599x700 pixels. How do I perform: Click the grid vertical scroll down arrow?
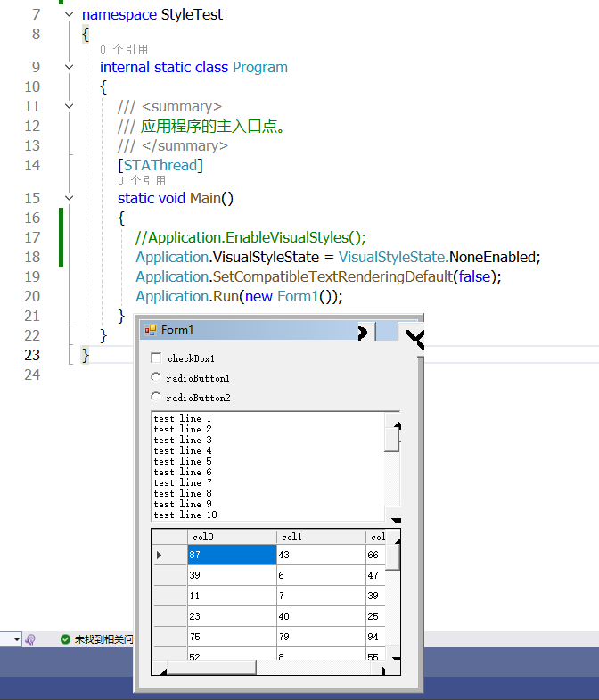coord(393,653)
